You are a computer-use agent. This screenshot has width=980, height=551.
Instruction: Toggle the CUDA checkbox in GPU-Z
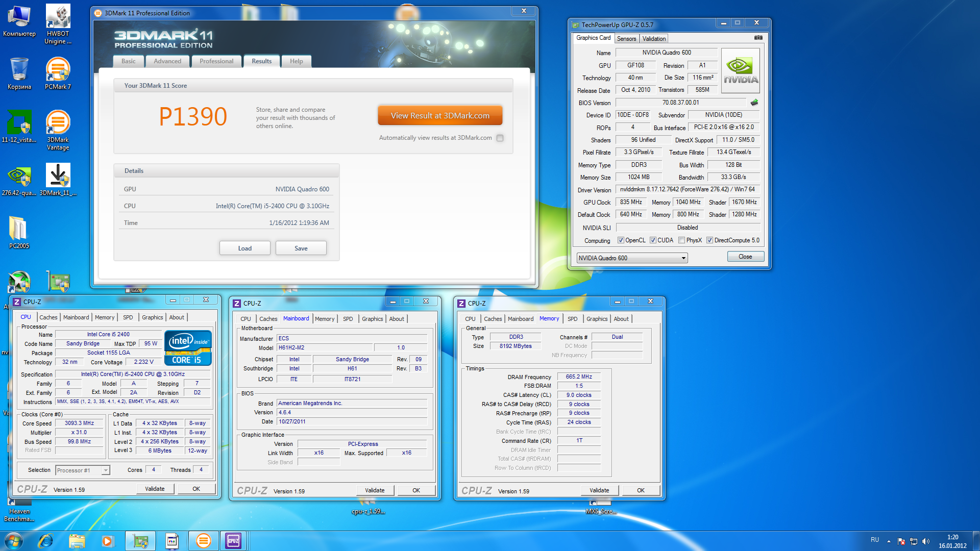tap(653, 240)
